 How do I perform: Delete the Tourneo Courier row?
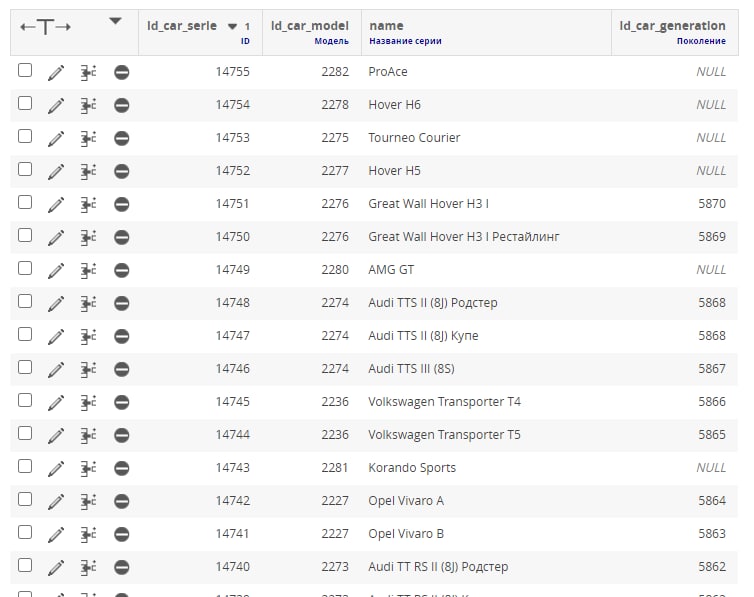tap(122, 138)
